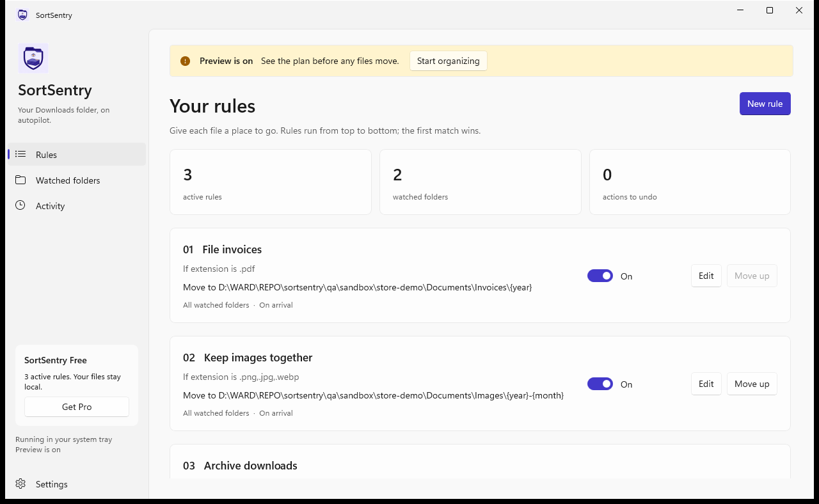The height and width of the screenshot is (504, 819).
Task: Select the active rules stat card
Action: [271, 182]
